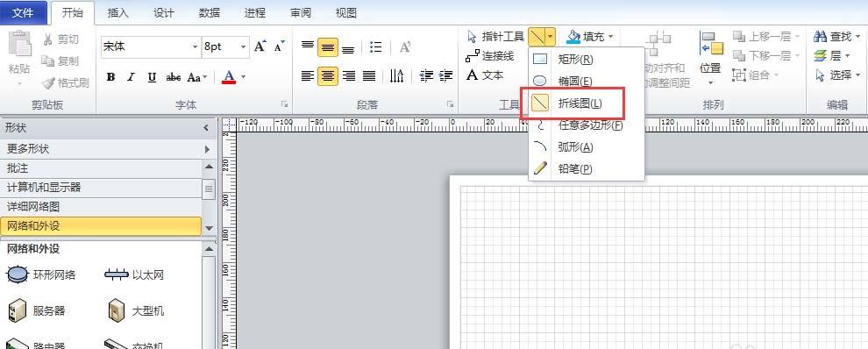Click the font color A swatch

click(229, 76)
